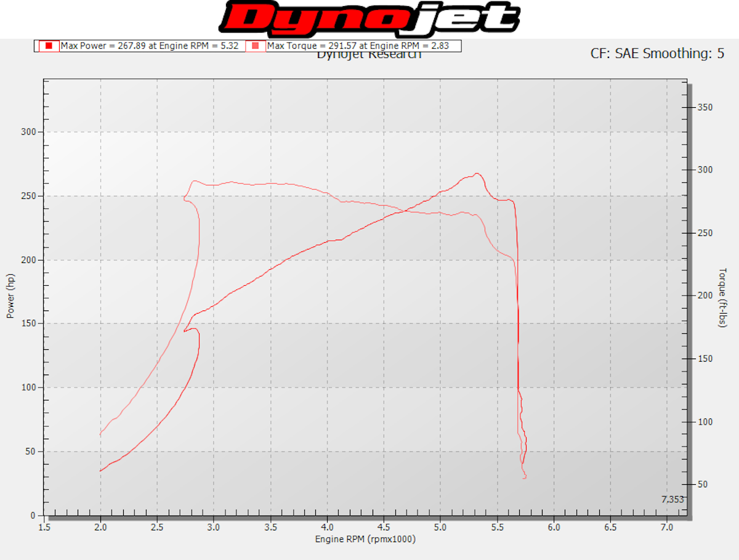Click the 3.0 tick on RPM axis
The image size is (739, 560).
[214, 527]
